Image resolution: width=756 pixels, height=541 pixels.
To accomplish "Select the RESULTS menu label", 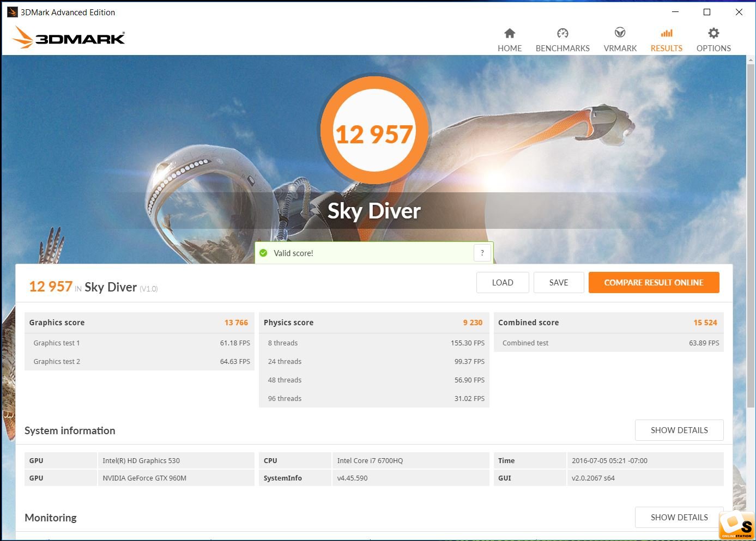I will (667, 48).
